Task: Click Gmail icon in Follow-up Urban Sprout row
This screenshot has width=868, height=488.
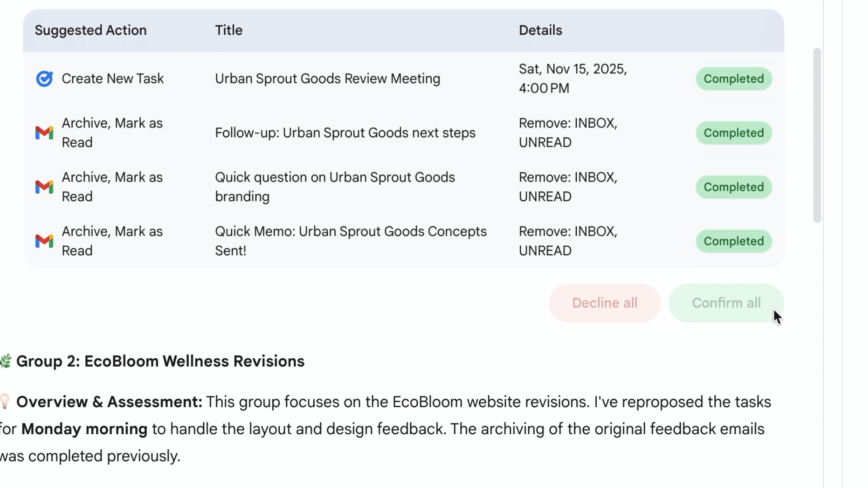Action: (44, 133)
